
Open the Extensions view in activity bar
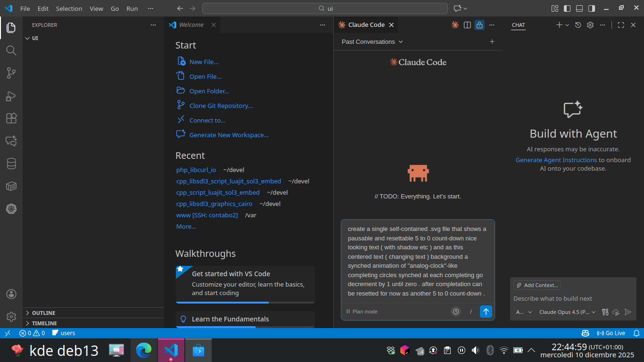pyautogui.click(x=11, y=118)
